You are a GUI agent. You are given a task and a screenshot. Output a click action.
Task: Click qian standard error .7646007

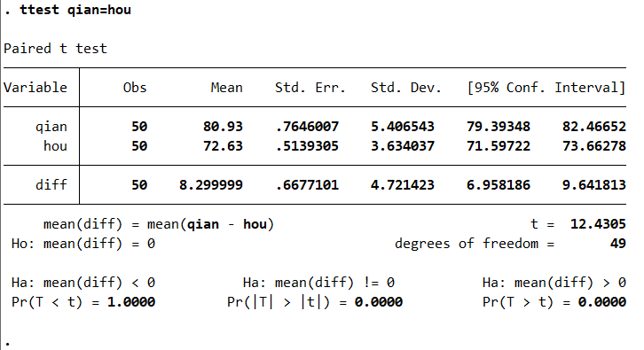[307, 127]
